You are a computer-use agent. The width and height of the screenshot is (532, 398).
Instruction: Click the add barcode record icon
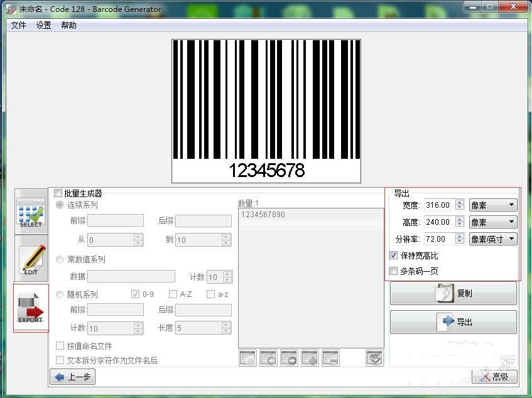coord(310,357)
